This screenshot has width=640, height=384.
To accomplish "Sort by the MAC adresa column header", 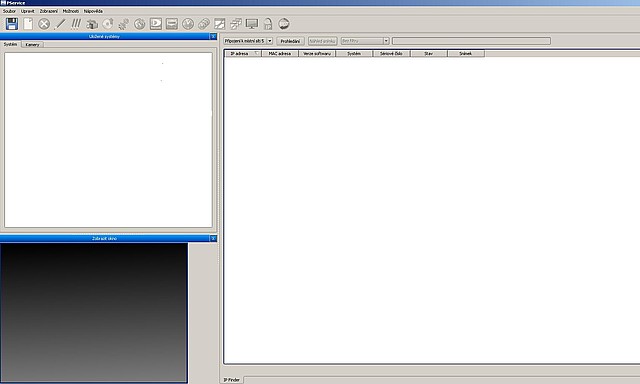I will click(x=280, y=53).
